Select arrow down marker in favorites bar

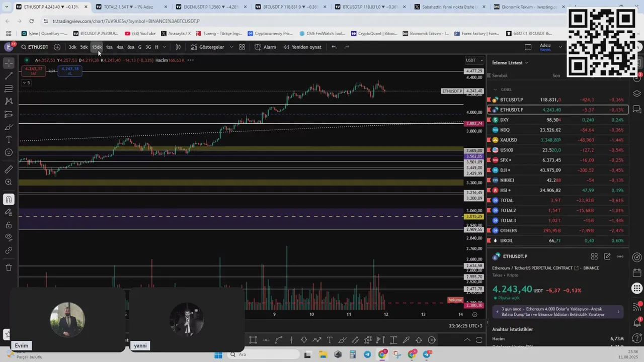click(304, 340)
